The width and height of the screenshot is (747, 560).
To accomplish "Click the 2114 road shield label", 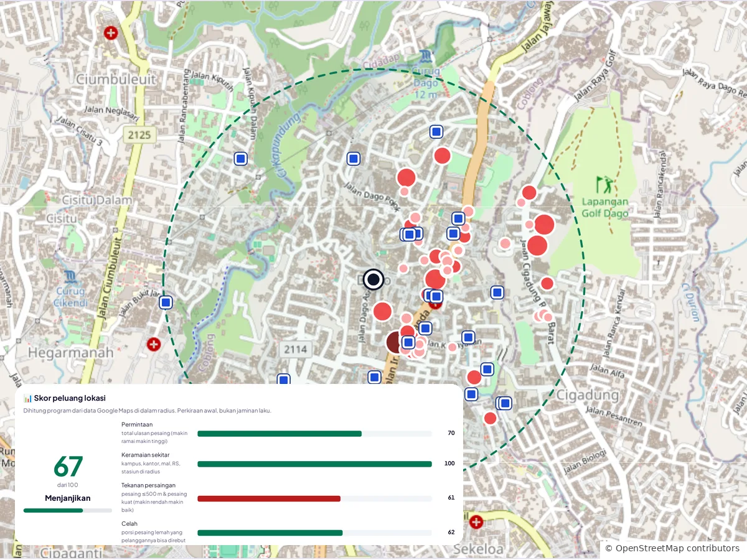I will tap(295, 349).
